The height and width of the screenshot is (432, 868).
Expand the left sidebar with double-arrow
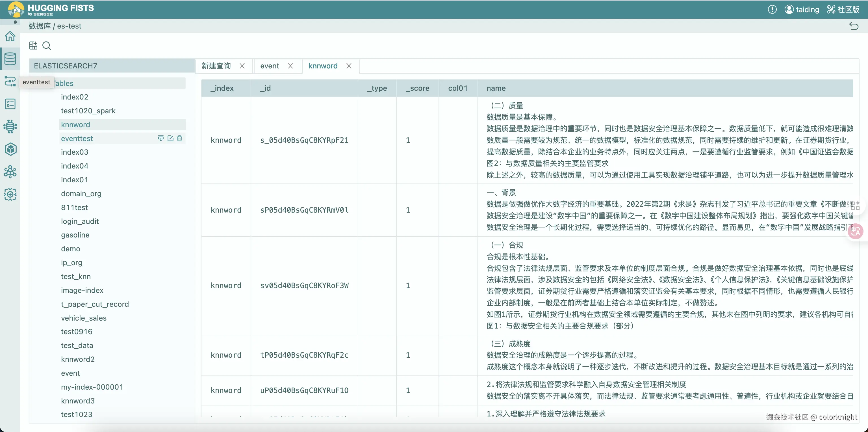pos(15,22)
